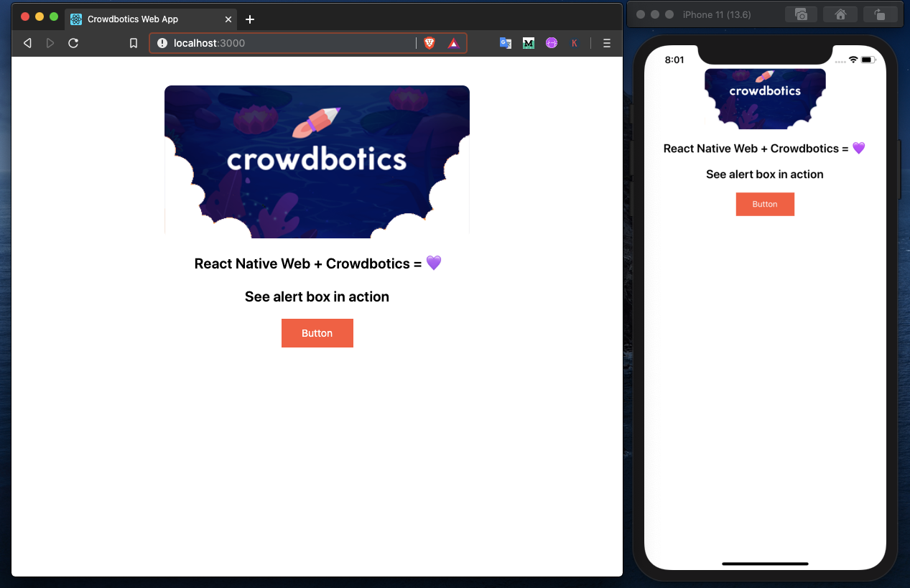Click the localhost:3000 address bar
The width and height of the screenshot is (910, 588).
pos(287,42)
